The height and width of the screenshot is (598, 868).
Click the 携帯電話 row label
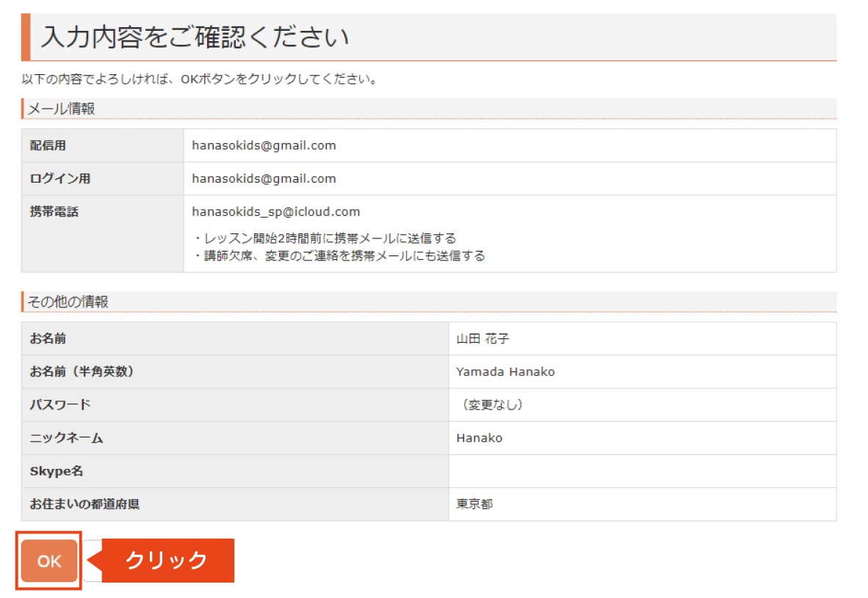pyautogui.click(x=54, y=212)
